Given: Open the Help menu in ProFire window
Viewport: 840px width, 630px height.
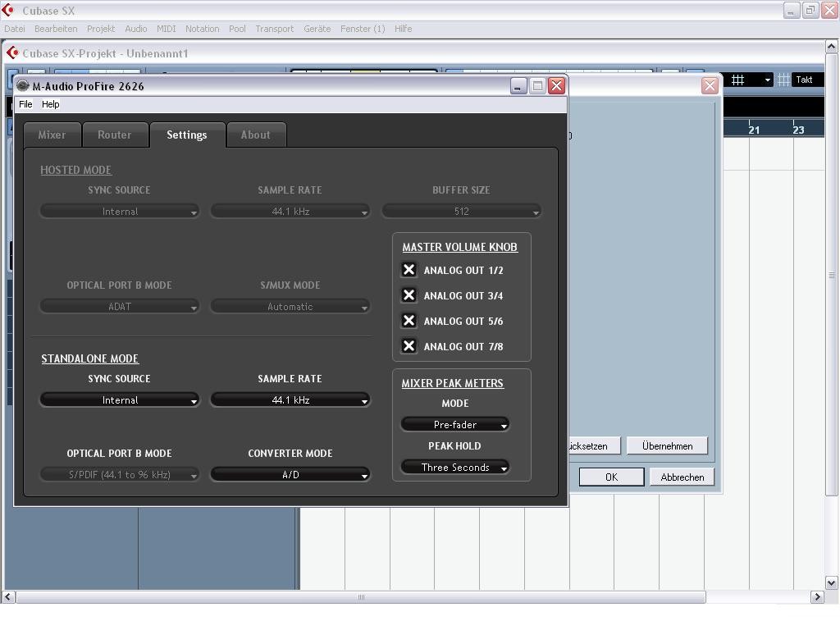Looking at the screenshot, I should click(x=50, y=104).
